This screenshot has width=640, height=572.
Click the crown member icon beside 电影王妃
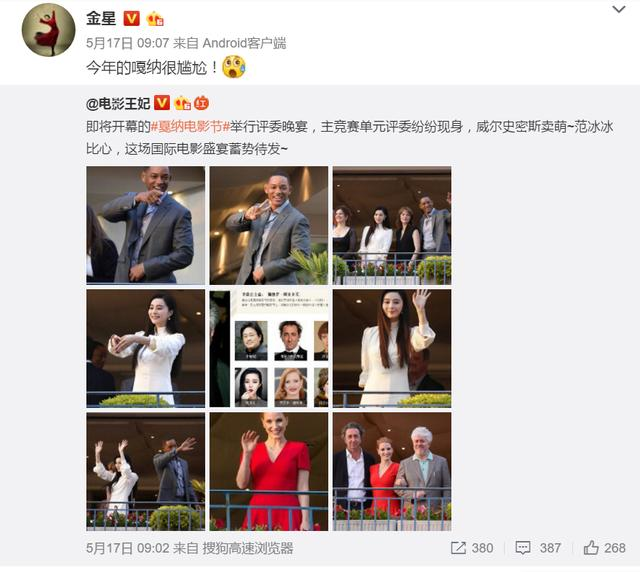[x=182, y=103]
